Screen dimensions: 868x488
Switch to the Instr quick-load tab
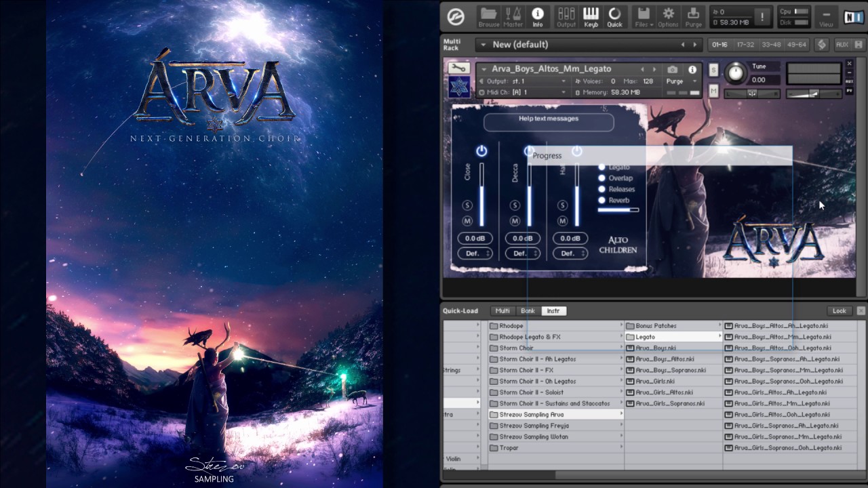point(553,311)
